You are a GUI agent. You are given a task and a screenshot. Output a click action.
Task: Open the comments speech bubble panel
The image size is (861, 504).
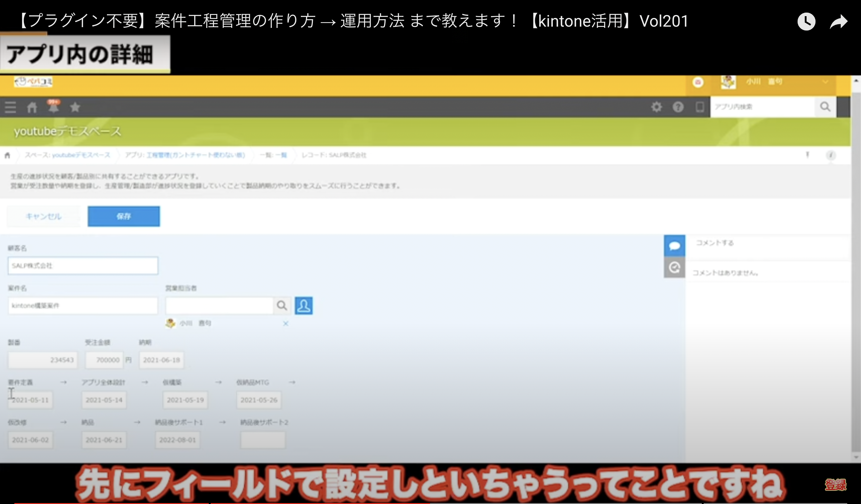pos(674,246)
